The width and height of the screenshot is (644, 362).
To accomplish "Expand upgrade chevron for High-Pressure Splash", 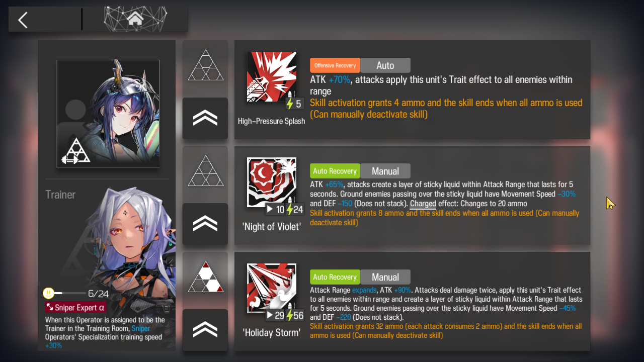I will [x=205, y=118].
